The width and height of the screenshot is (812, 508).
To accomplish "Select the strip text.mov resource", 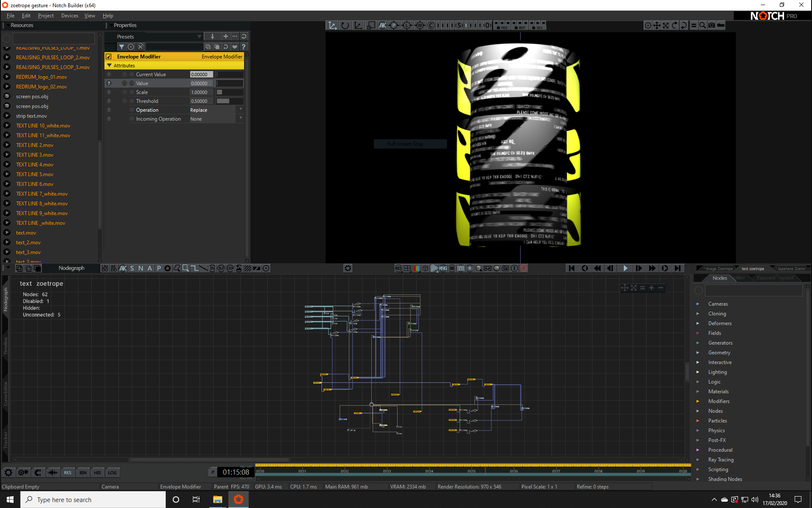I will (31, 116).
